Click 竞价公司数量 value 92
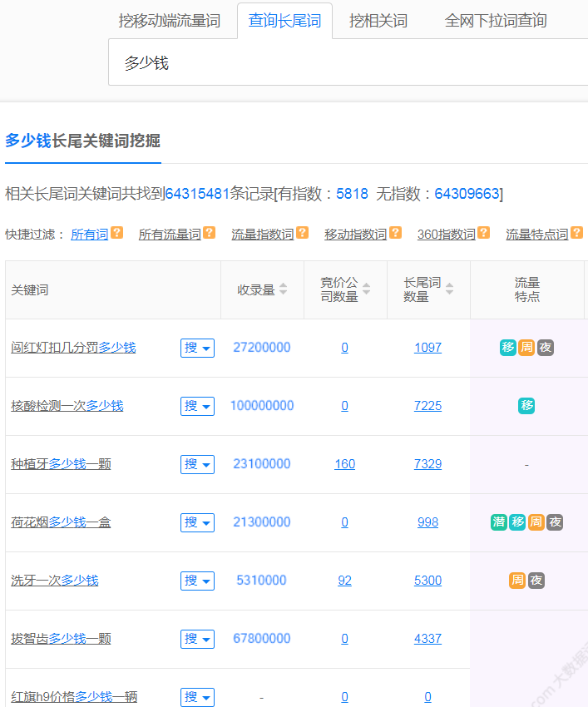588x707 pixels. pos(344,581)
